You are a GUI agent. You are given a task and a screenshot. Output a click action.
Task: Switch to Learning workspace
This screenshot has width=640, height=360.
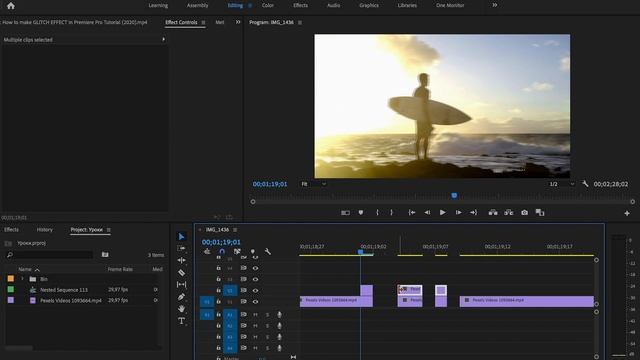158,5
